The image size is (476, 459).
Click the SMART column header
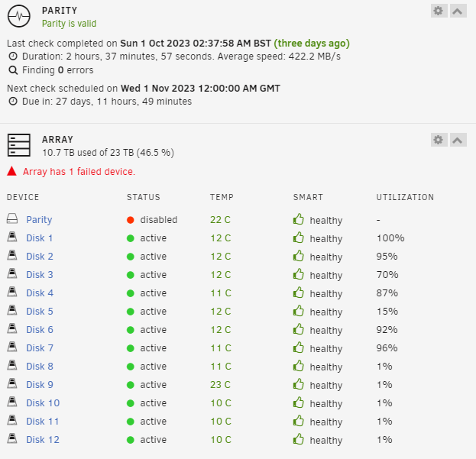click(x=308, y=197)
